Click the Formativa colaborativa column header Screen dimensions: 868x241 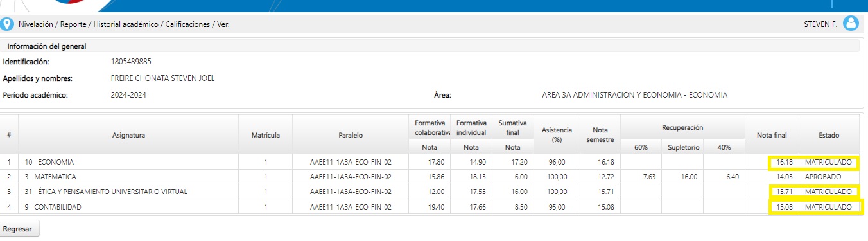pyautogui.click(x=430, y=127)
